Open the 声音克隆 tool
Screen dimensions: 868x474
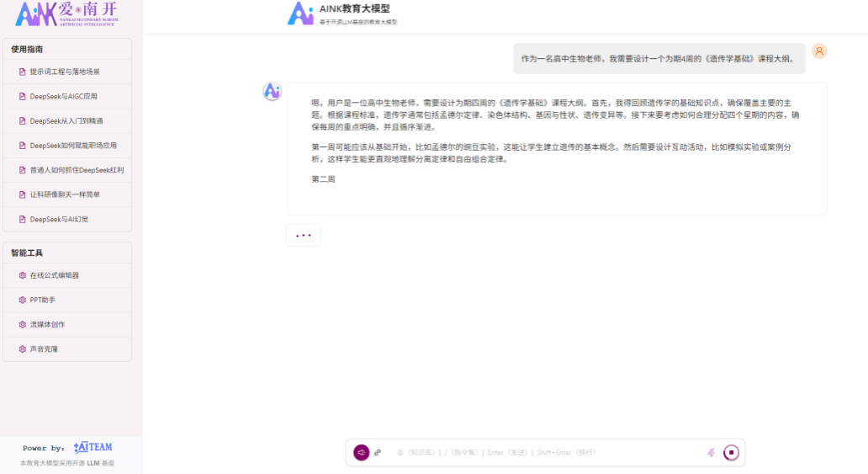point(44,349)
